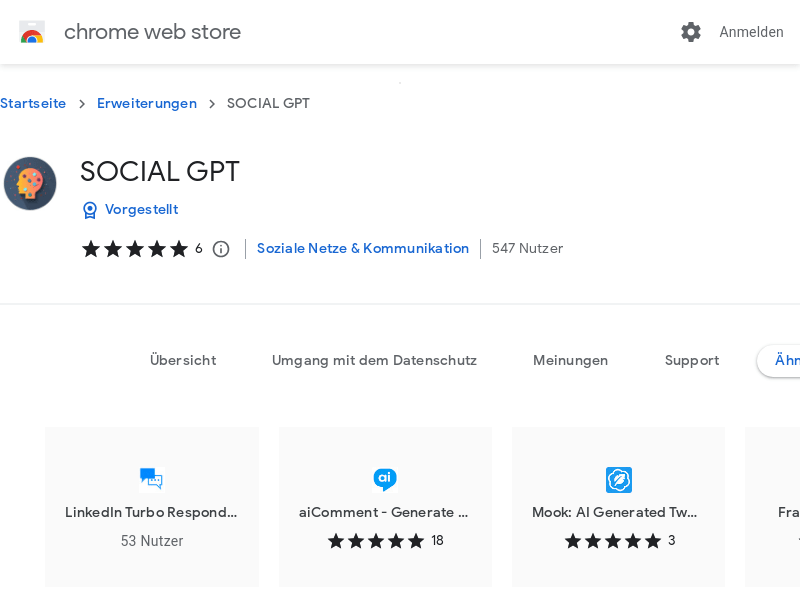
Task: Click the chrome web store title text
Action: click(x=152, y=32)
